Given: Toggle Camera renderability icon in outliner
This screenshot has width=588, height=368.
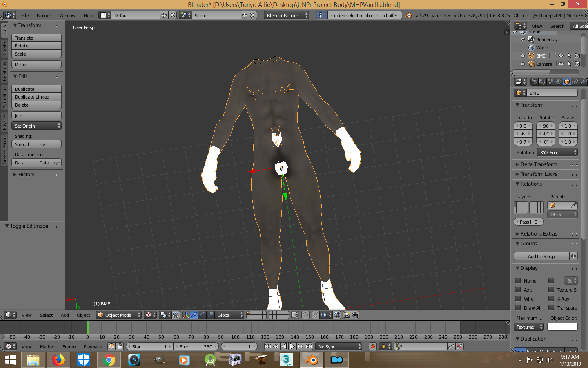Looking at the screenshot, I should coord(577,64).
